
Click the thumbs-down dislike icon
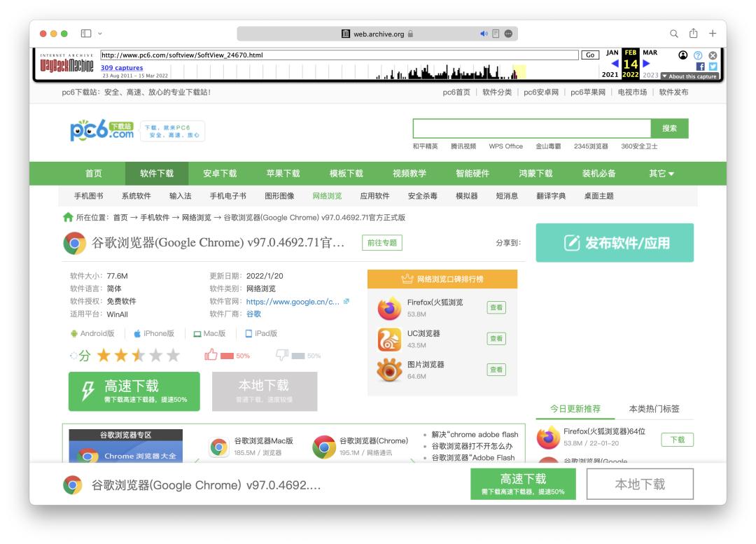282,355
